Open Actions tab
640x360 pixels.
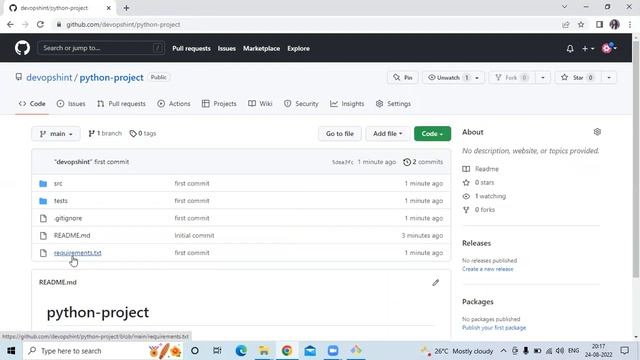(174, 104)
